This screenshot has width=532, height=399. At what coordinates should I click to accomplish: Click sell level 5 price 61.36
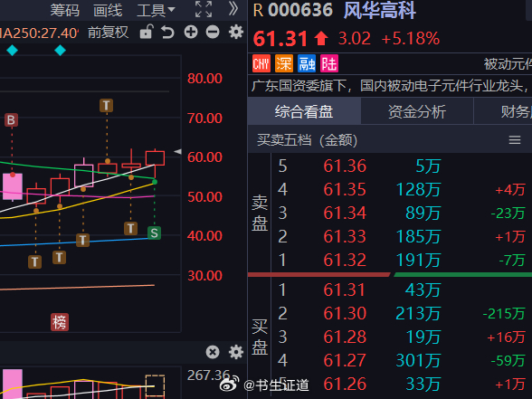tap(345, 166)
